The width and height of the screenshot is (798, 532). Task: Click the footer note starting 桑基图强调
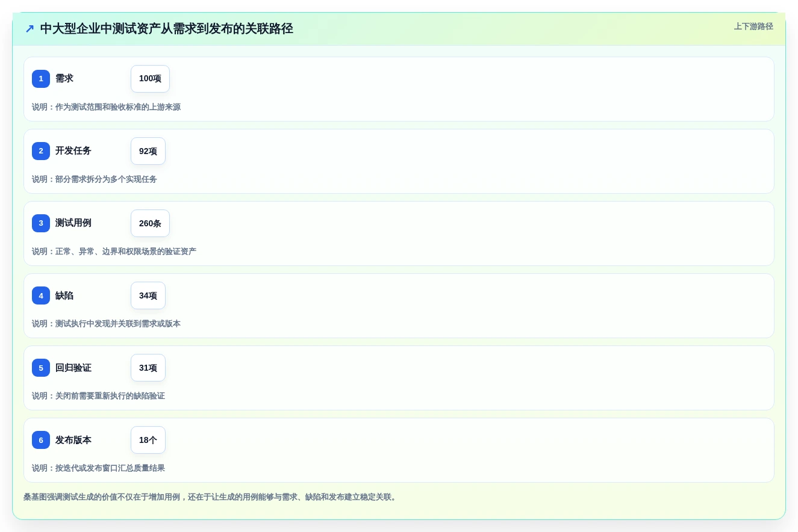click(x=211, y=497)
